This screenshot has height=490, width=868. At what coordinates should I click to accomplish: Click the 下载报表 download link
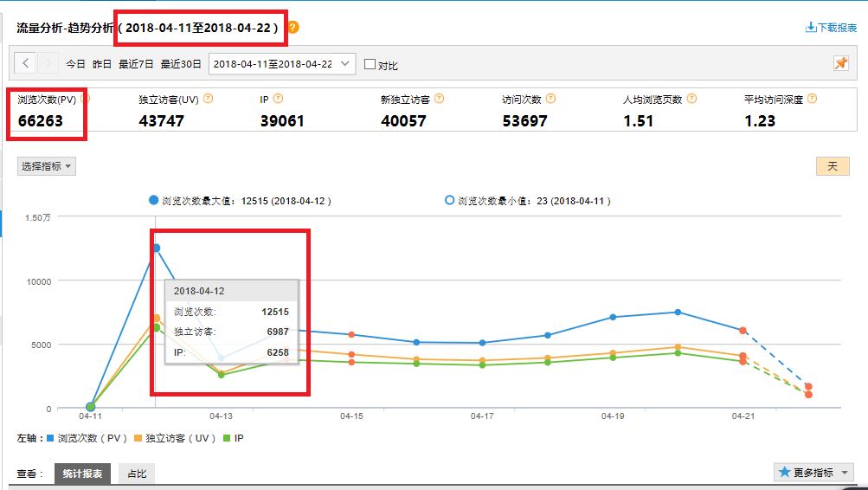(831, 28)
